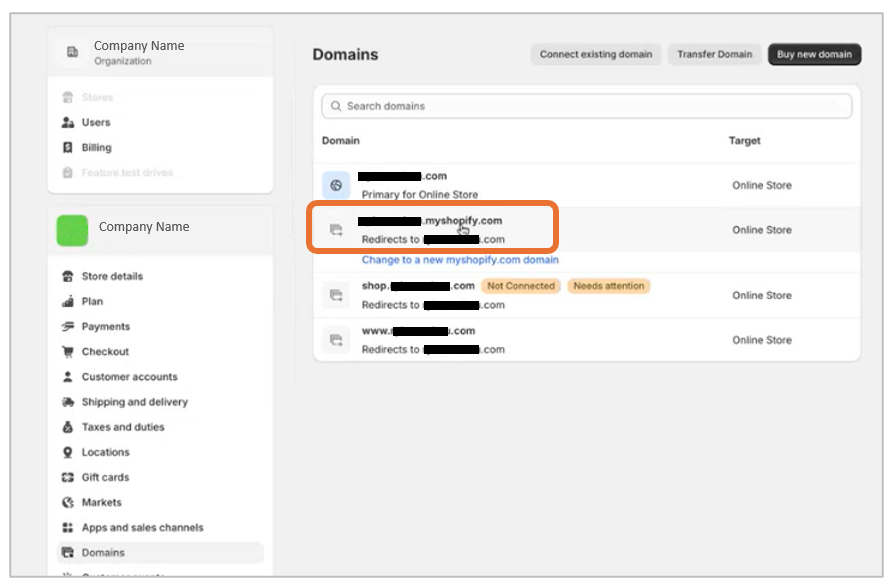Click Buy new domain button
The width and height of the screenshot is (892, 586).
(x=814, y=55)
